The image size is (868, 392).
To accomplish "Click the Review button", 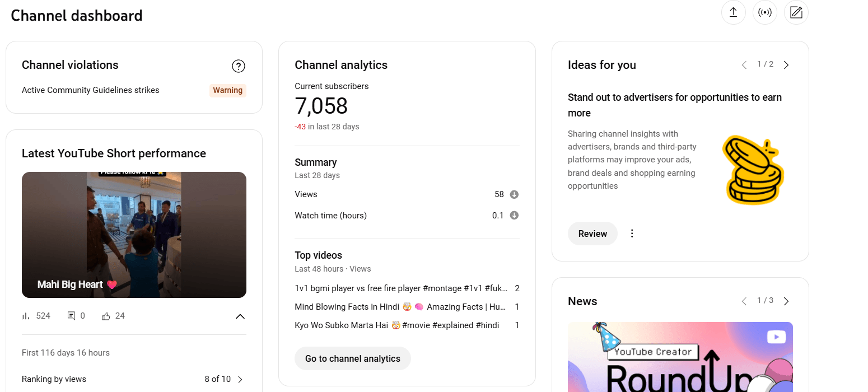I will click(x=592, y=234).
